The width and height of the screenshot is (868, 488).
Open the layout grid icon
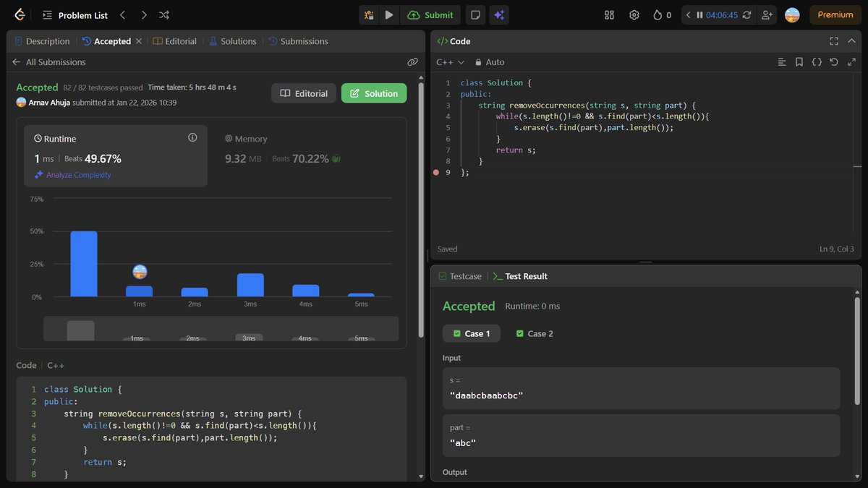click(x=609, y=14)
